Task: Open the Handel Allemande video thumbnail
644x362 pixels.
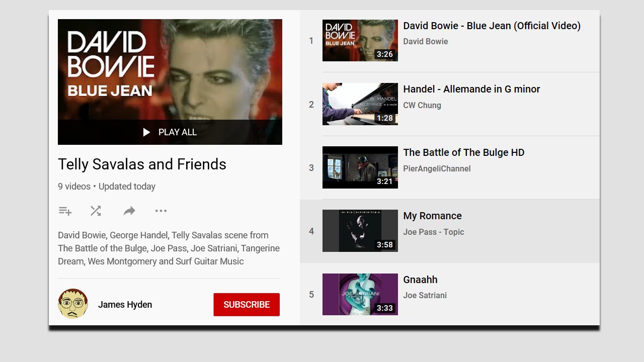Action: 360,104
